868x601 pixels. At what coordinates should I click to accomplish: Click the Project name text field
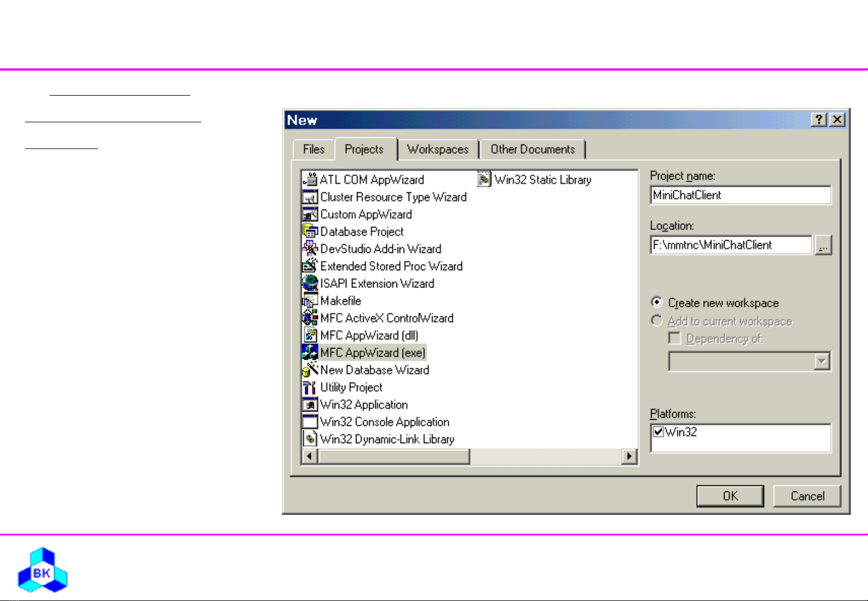(740, 195)
